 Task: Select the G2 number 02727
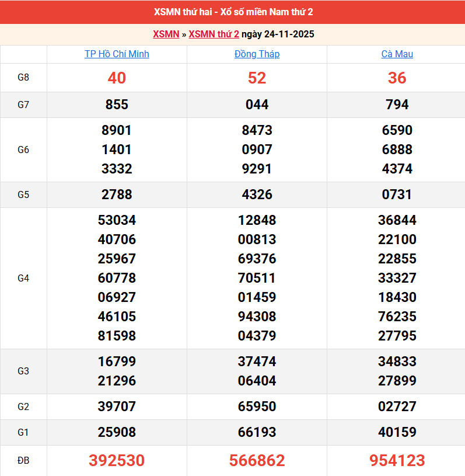pos(397,406)
